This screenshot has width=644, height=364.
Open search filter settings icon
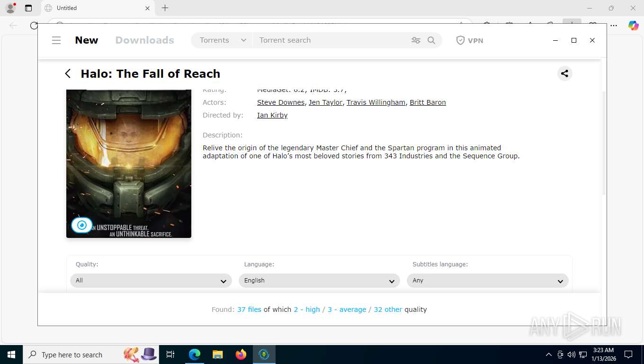click(x=416, y=40)
